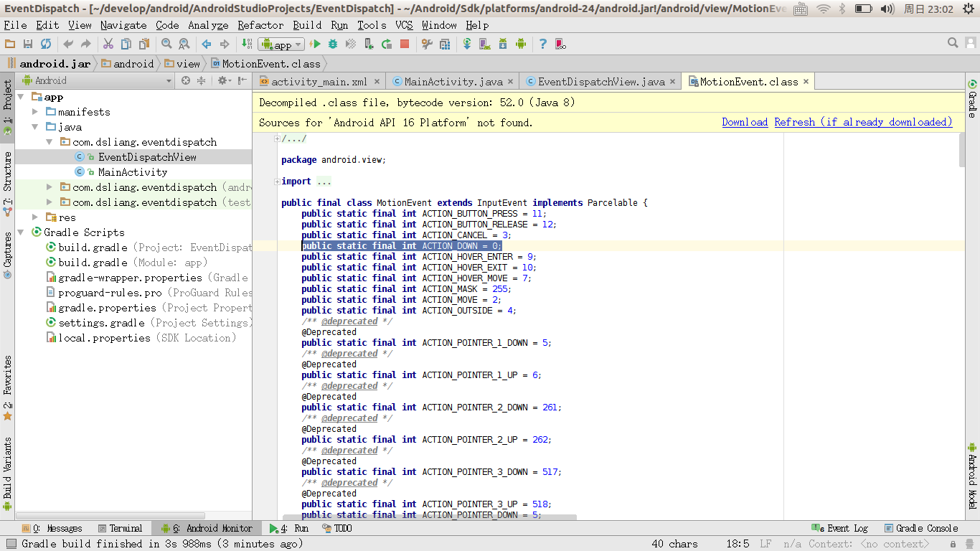Click the Download sources link
The height and width of the screenshot is (551, 980).
click(745, 122)
